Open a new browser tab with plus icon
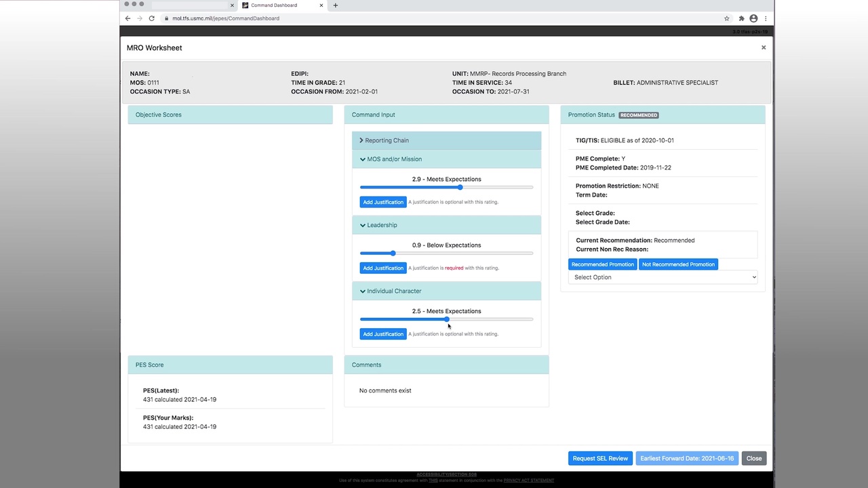This screenshot has height=488, width=868. [335, 5]
